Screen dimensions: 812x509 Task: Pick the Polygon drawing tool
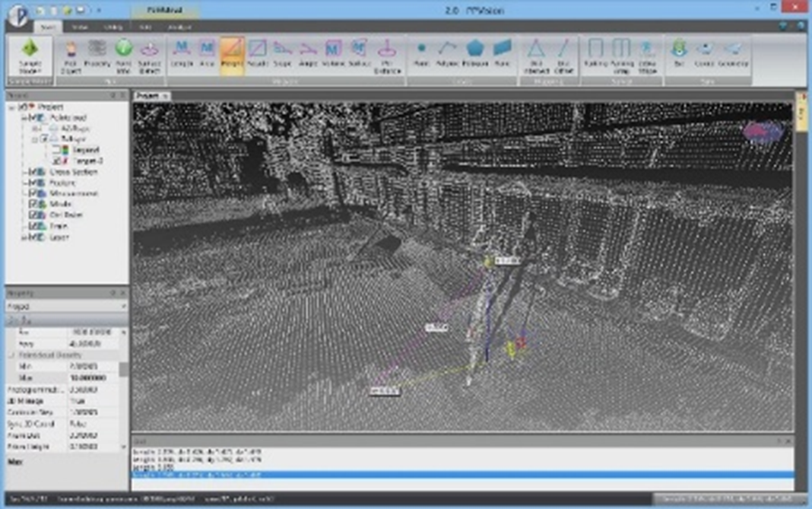pos(474,55)
